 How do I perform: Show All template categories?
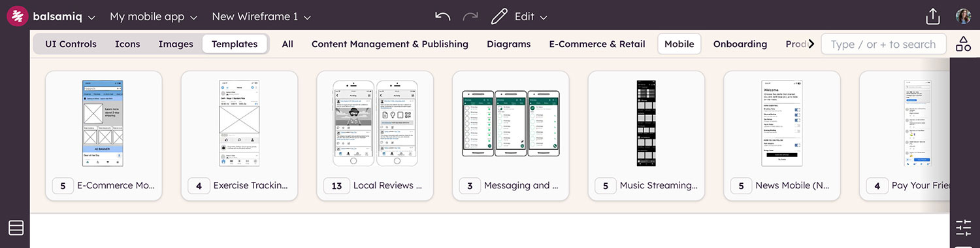pyautogui.click(x=287, y=44)
